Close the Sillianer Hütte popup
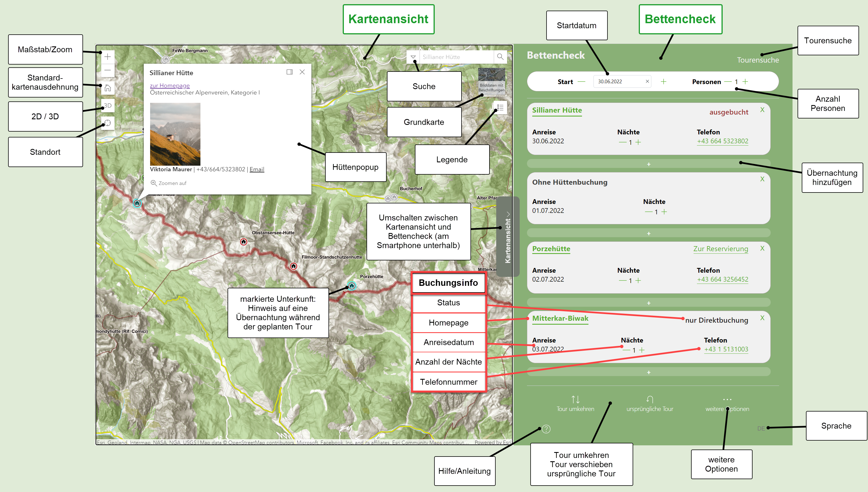The height and width of the screenshot is (492, 868). pos(302,72)
